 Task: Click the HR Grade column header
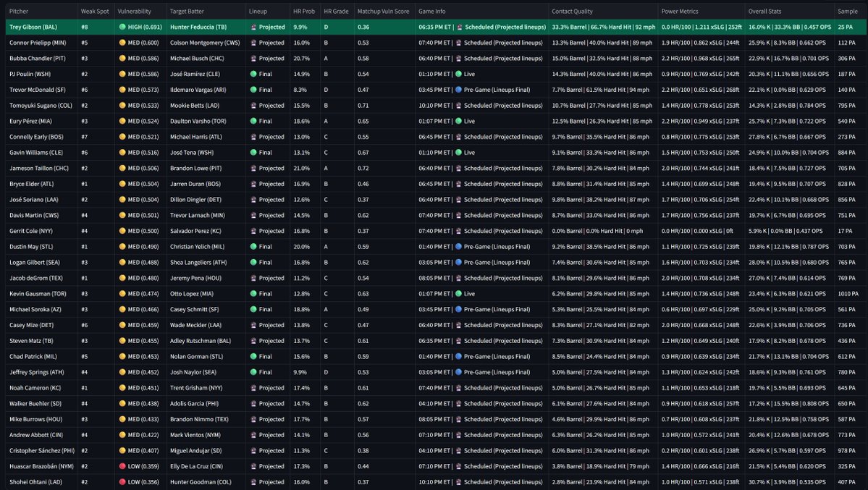336,11
